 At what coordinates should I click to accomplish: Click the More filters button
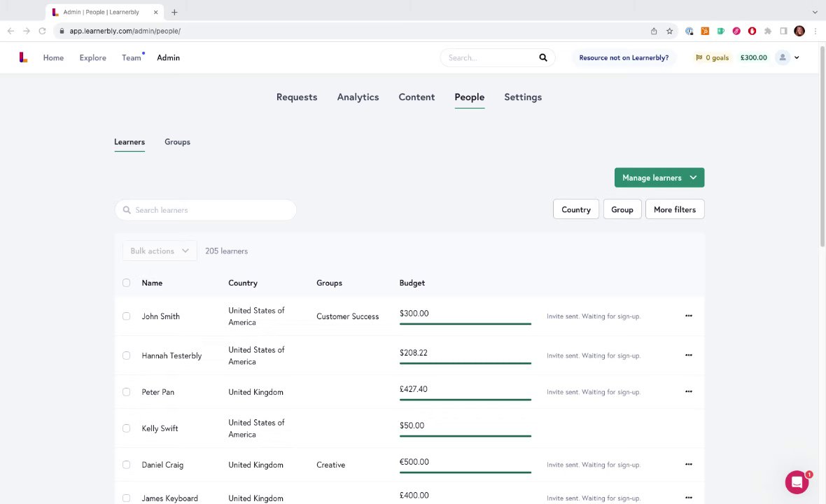pyautogui.click(x=674, y=210)
